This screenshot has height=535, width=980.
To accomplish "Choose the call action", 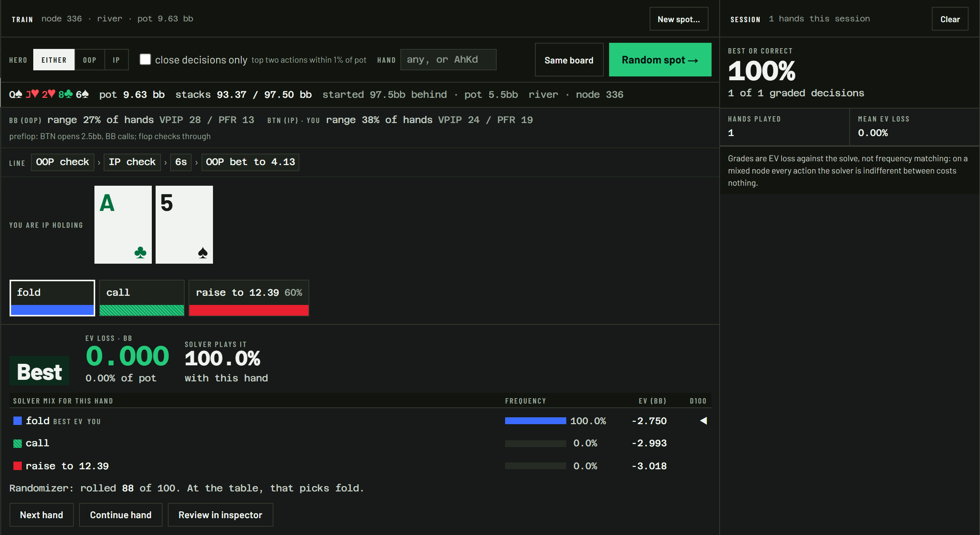I will tap(142, 298).
